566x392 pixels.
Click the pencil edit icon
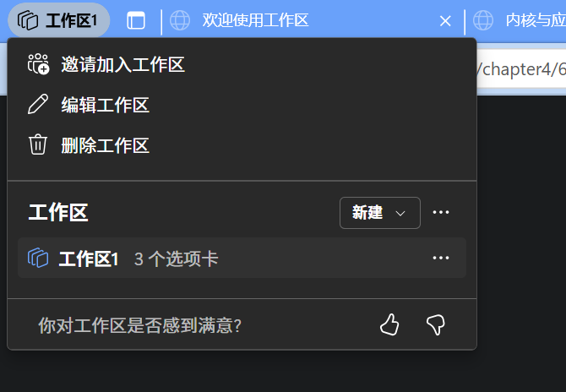38,104
